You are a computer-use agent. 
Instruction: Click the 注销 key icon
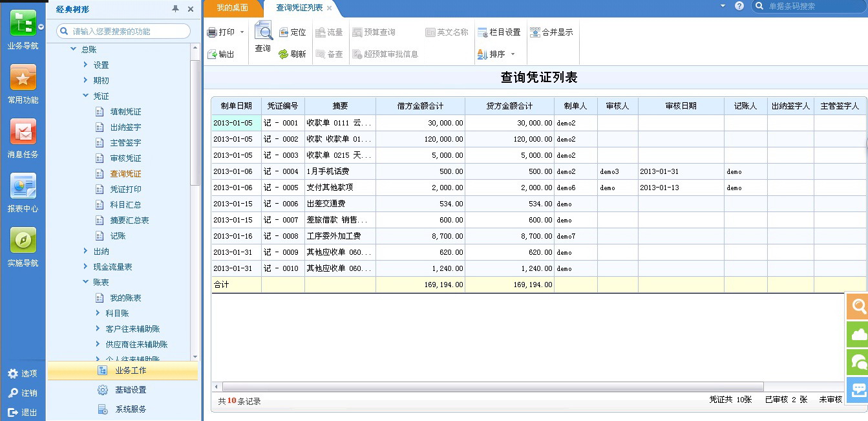[x=13, y=393]
